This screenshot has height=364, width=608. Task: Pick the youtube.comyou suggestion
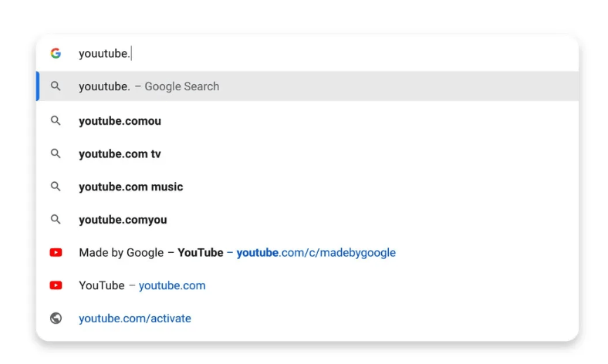tap(308, 220)
